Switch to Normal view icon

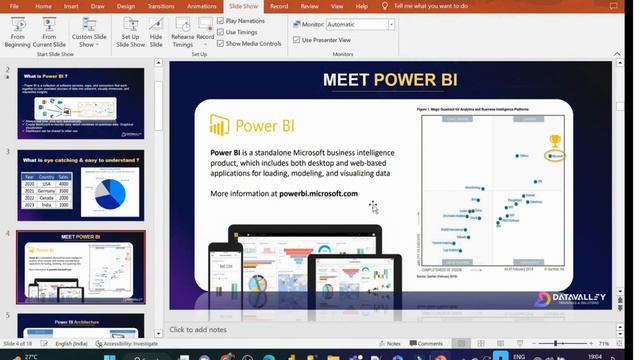461,344
